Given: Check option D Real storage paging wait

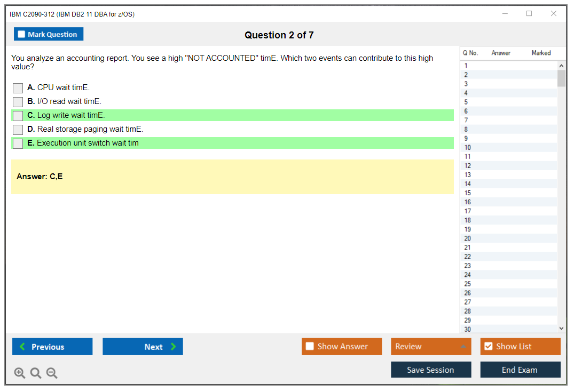Looking at the screenshot, I should (18, 130).
